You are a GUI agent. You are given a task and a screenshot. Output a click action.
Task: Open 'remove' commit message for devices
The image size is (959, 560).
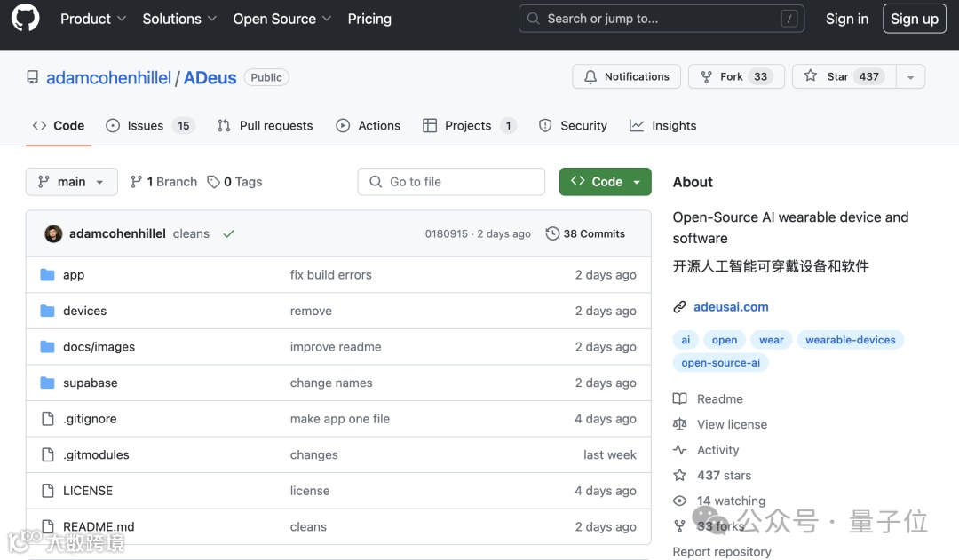[x=311, y=311]
